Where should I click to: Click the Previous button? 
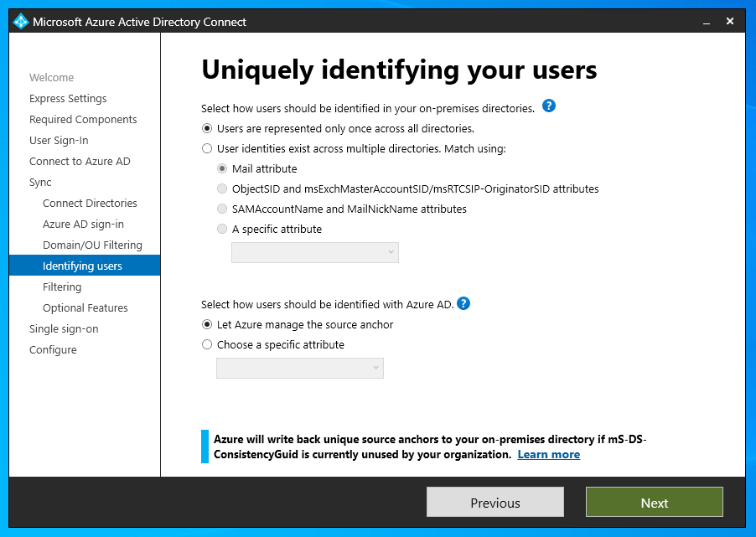(495, 503)
